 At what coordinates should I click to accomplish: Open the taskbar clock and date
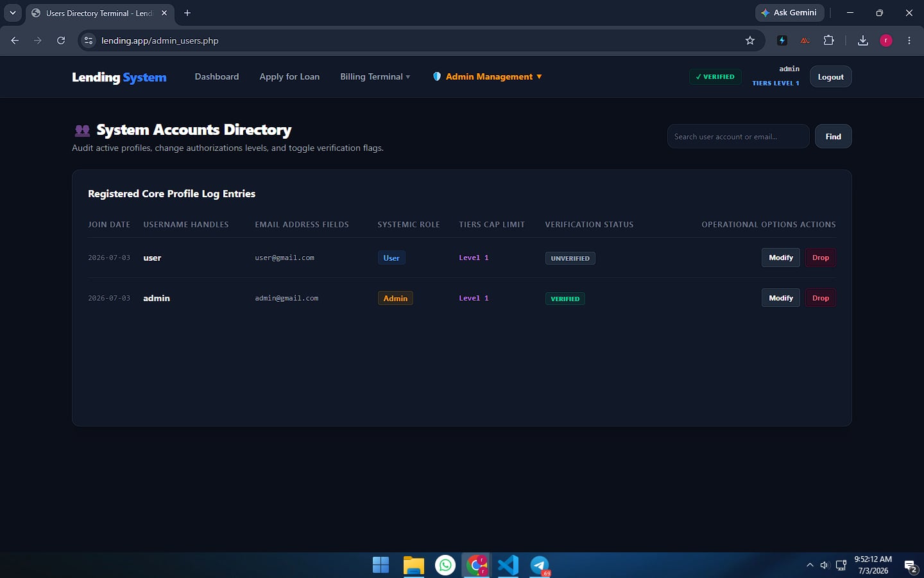pos(873,565)
